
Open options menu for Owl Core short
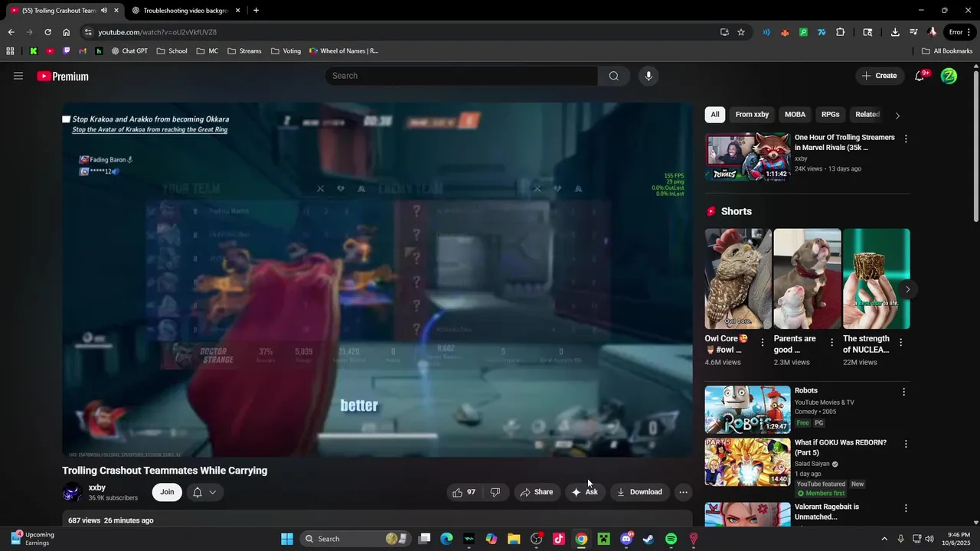pos(763,342)
